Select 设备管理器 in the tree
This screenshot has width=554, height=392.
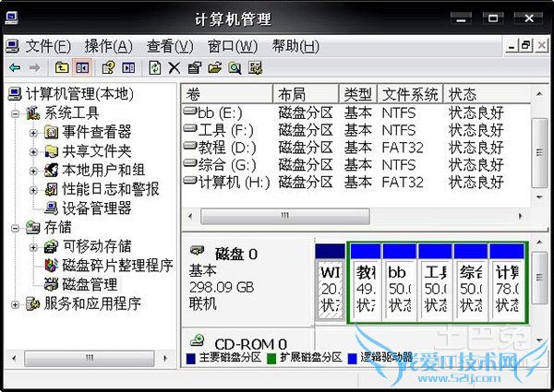tap(96, 208)
